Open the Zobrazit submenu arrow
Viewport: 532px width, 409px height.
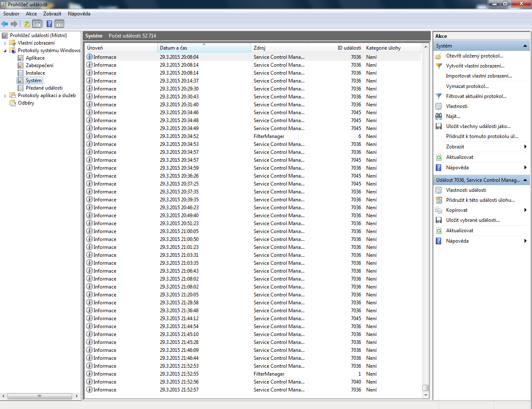pyautogui.click(x=525, y=147)
